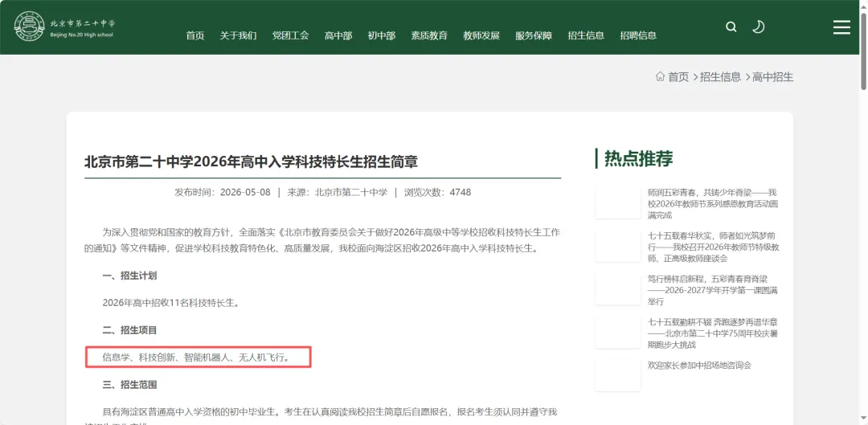Open the hamburger menu icon

841,27
